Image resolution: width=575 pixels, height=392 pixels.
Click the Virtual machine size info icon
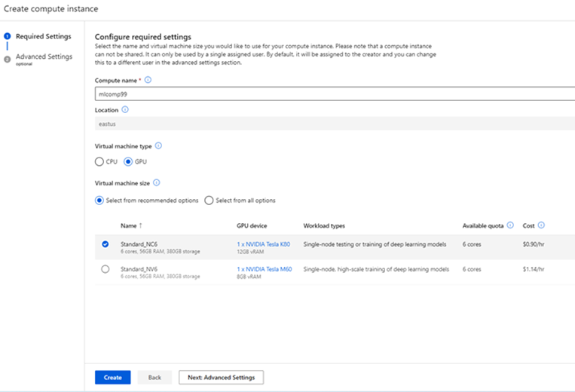pyautogui.click(x=155, y=182)
